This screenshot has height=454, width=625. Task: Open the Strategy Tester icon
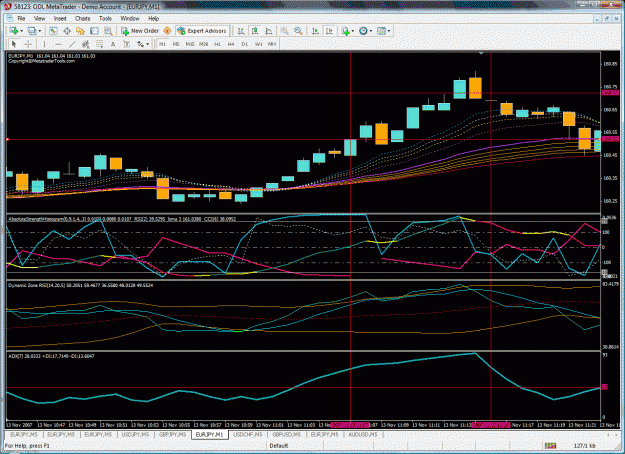pos(108,31)
